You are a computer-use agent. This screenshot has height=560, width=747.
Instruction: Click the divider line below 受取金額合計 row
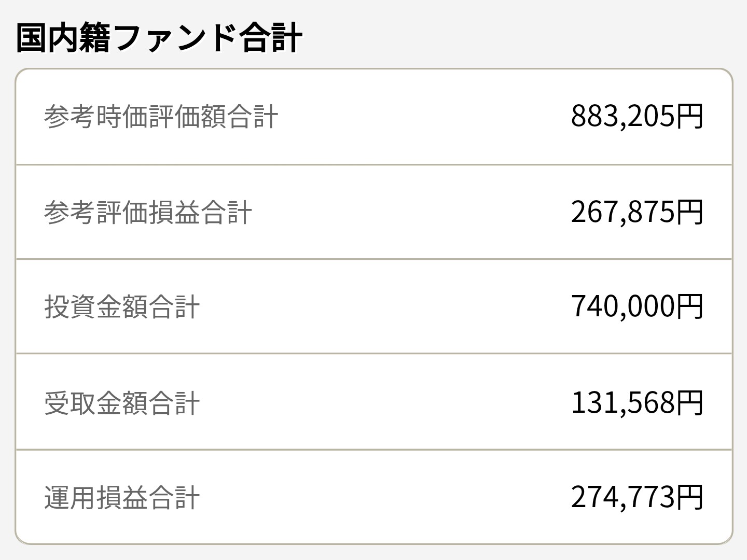coord(374,450)
